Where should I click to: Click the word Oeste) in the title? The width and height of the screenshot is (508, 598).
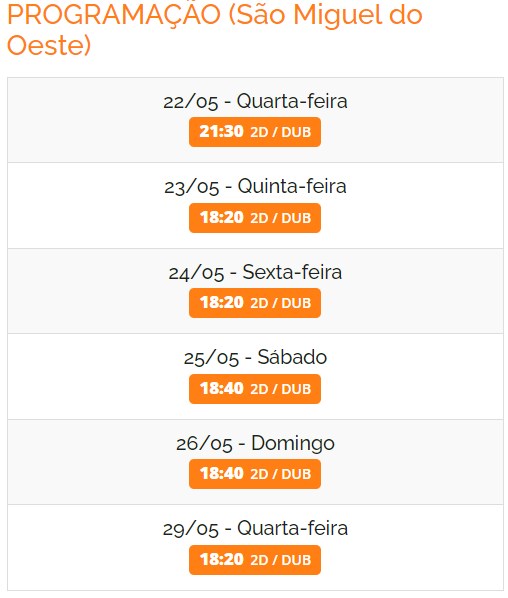49,45
